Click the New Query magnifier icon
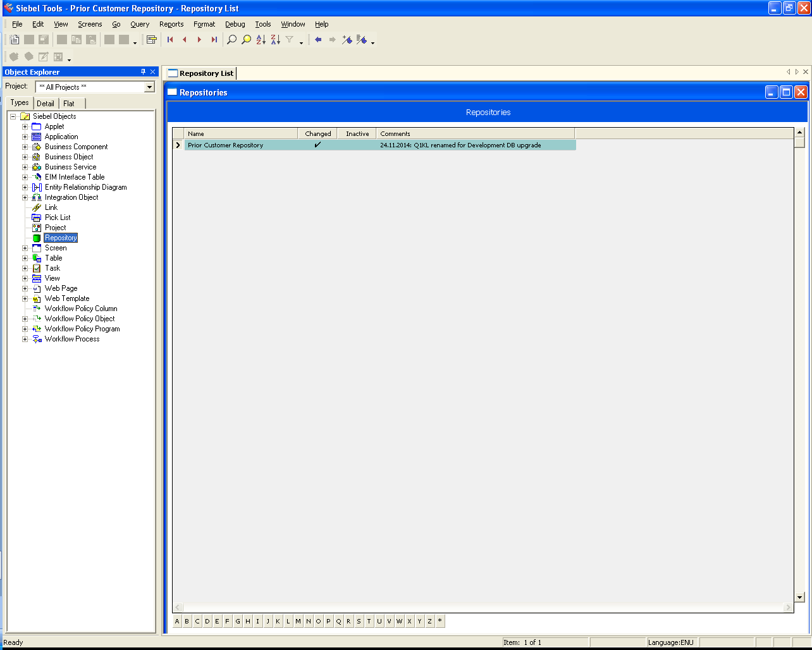The image size is (812, 650). pos(232,40)
